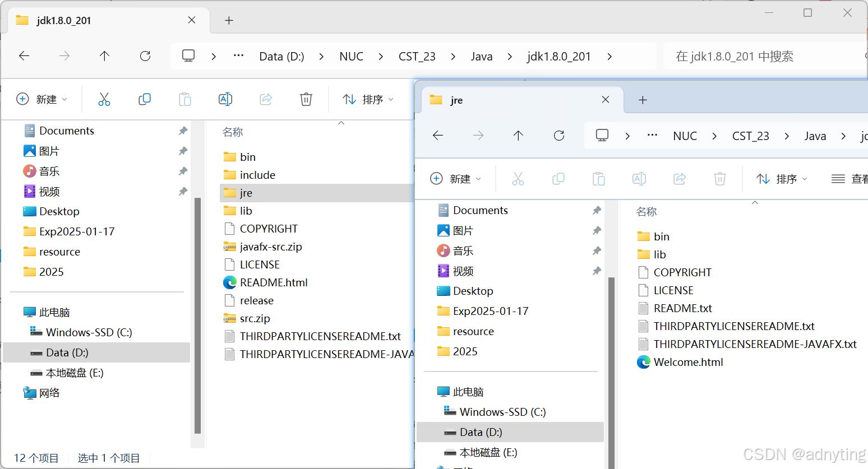
Task: Select the jre tab
Action: click(523, 100)
